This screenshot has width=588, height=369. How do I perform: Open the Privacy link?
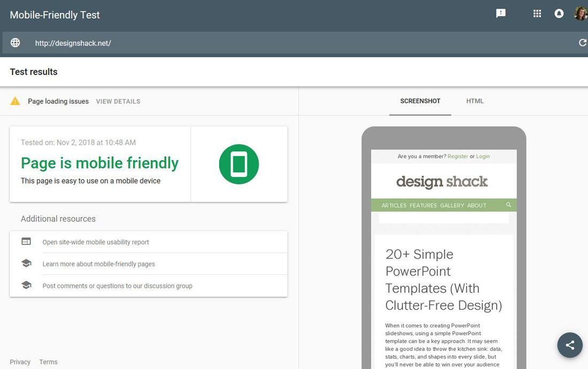point(20,362)
